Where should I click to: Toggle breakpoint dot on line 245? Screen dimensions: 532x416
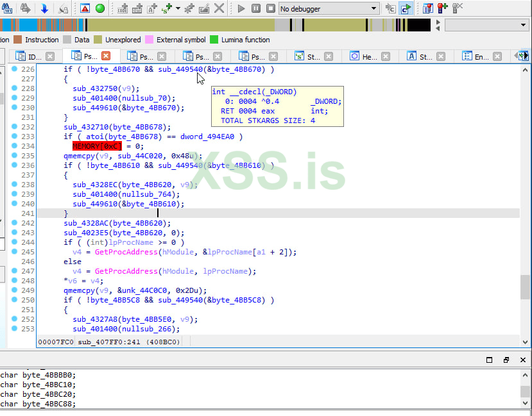pyautogui.click(x=14, y=251)
